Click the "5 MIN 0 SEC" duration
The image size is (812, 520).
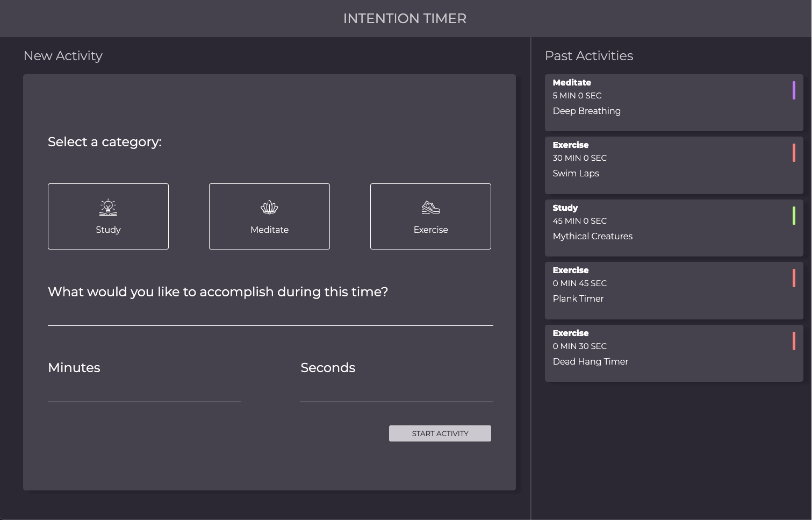(577, 95)
